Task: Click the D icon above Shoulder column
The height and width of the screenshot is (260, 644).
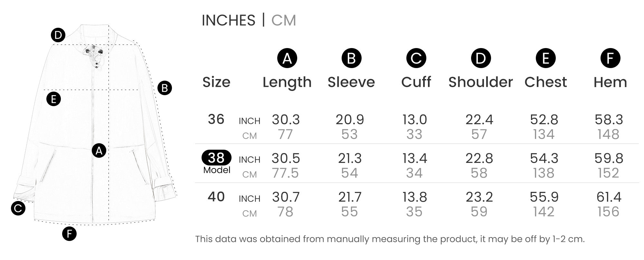Action: 481,58
